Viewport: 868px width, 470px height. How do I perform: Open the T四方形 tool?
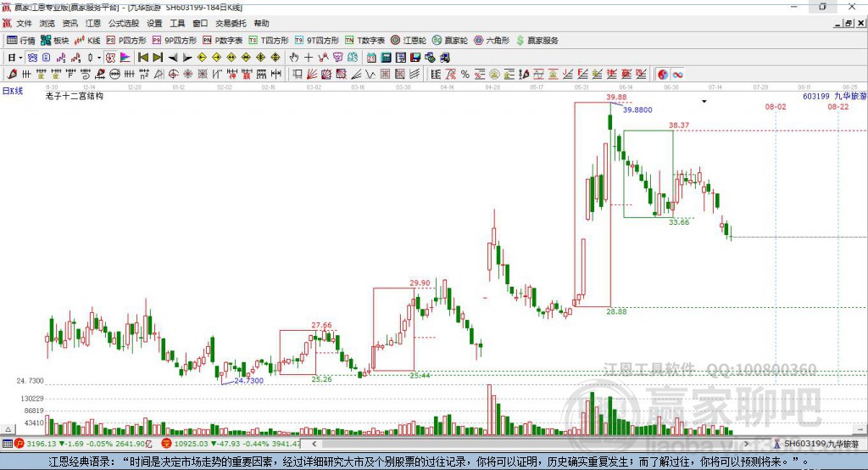click(x=269, y=41)
